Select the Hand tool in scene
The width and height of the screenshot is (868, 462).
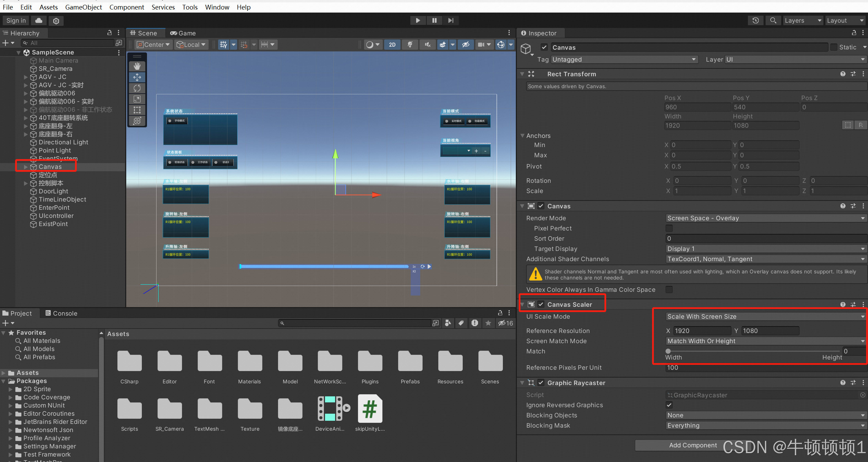[x=137, y=66]
